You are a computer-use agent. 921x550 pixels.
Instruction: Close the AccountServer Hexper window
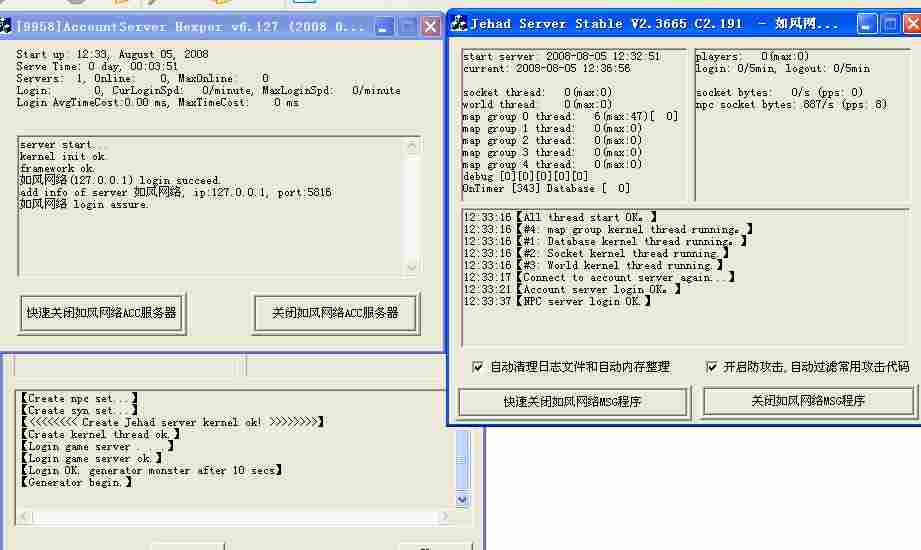[431, 26]
